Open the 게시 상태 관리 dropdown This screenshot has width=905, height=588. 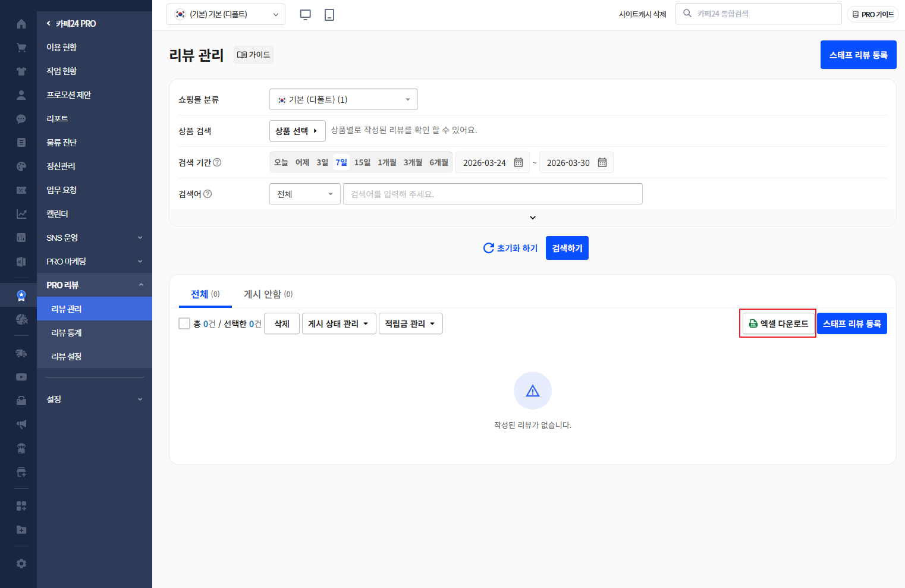[339, 323]
